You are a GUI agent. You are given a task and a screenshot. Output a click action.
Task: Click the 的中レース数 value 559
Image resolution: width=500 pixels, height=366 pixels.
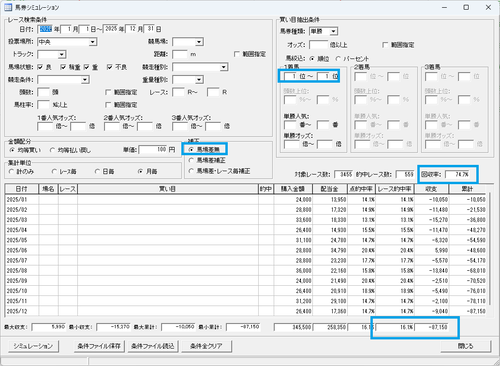pos(405,174)
